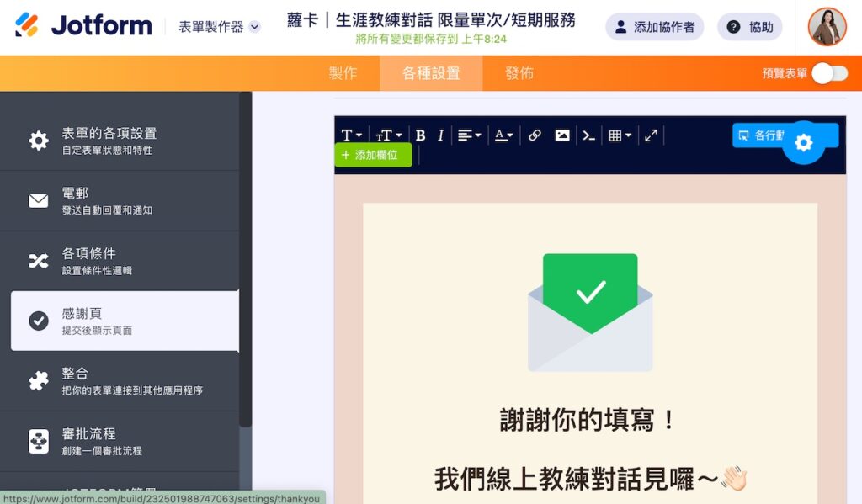
Task: Click the save status 將所有變更都保存到 上午8:24
Action: (x=431, y=39)
